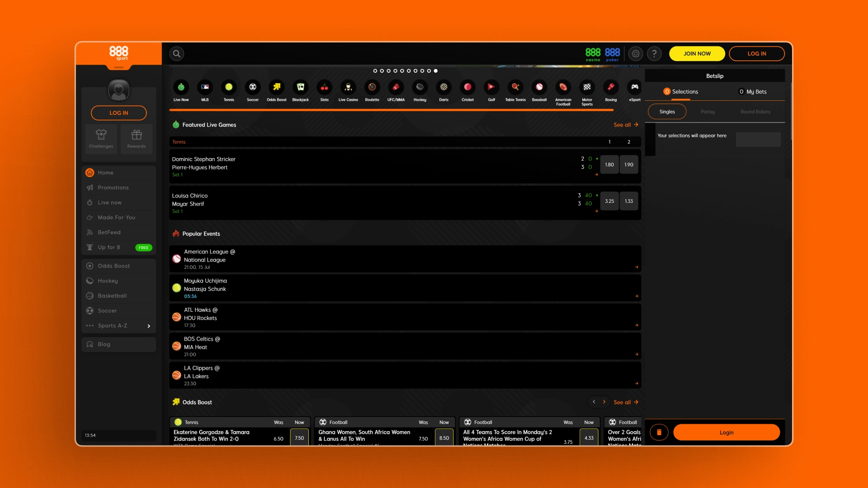868x488 pixels.
Task: Open the help question mark icon
Action: pos(654,54)
